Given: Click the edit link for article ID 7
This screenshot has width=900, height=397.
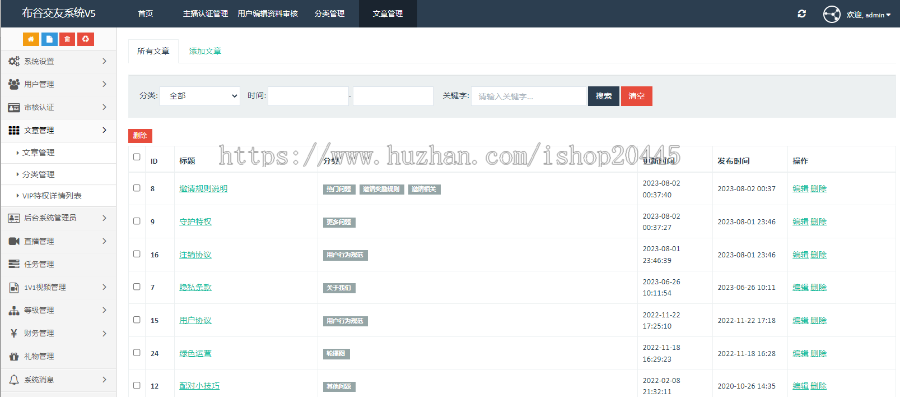Looking at the screenshot, I should coord(800,287).
